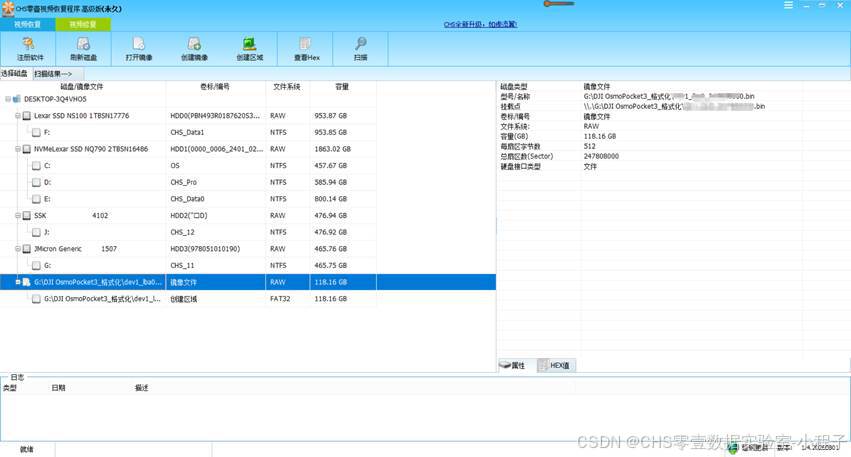The width and height of the screenshot is (851, 457).
Task: Click the 247808000 total sectors value
Action: (601, 156)
